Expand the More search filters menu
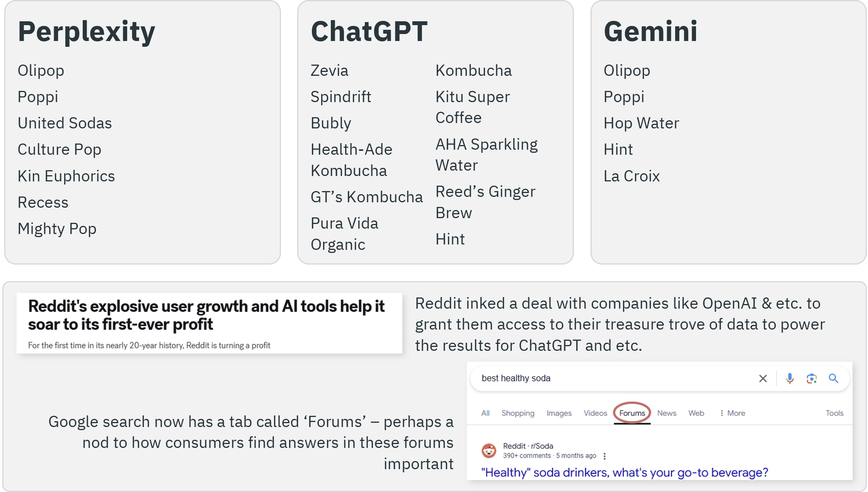Screen dimensions: 868x492 pos(732,413)
